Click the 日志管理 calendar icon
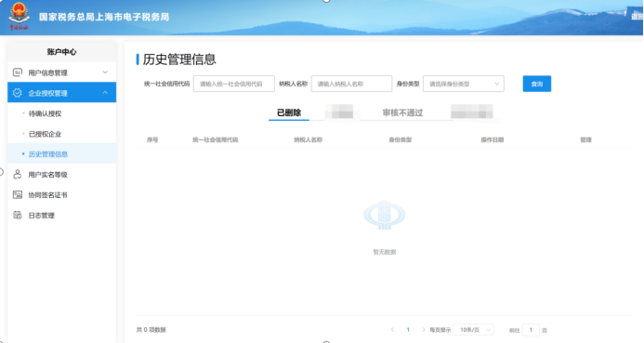The height and width of the screenshot is (343, 644). click(18, 215)
